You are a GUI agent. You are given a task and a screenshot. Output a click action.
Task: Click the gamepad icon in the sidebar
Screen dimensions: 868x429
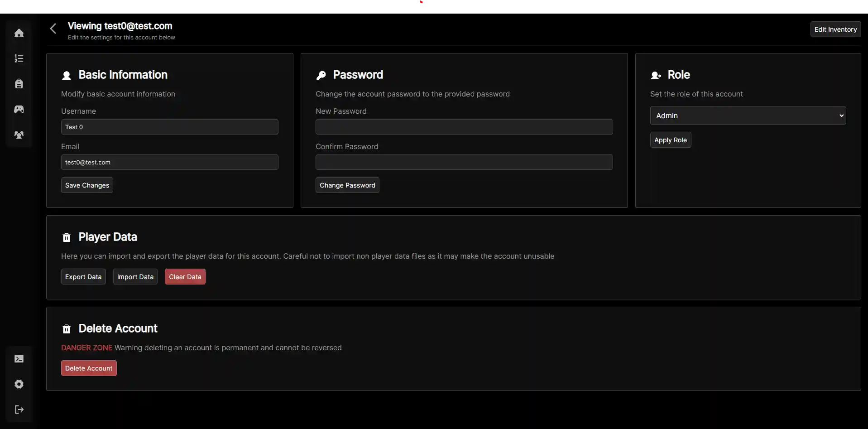pyautogui.click(x=19, y=109)
